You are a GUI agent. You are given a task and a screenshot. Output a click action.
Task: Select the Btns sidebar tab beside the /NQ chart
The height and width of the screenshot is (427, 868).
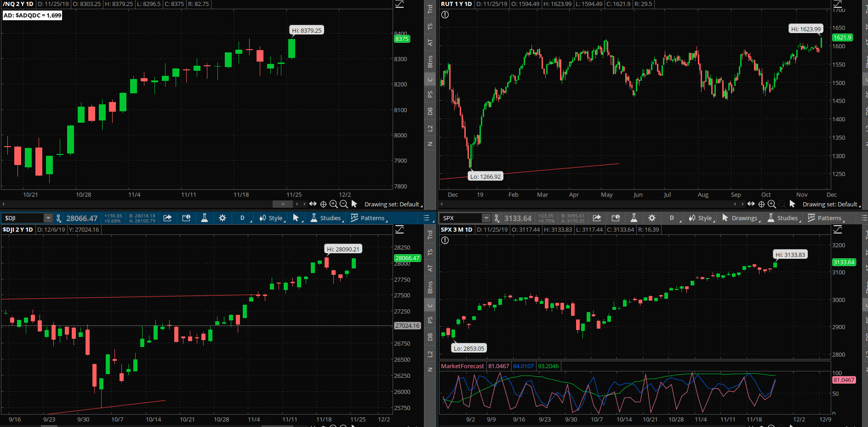(430, 62)
